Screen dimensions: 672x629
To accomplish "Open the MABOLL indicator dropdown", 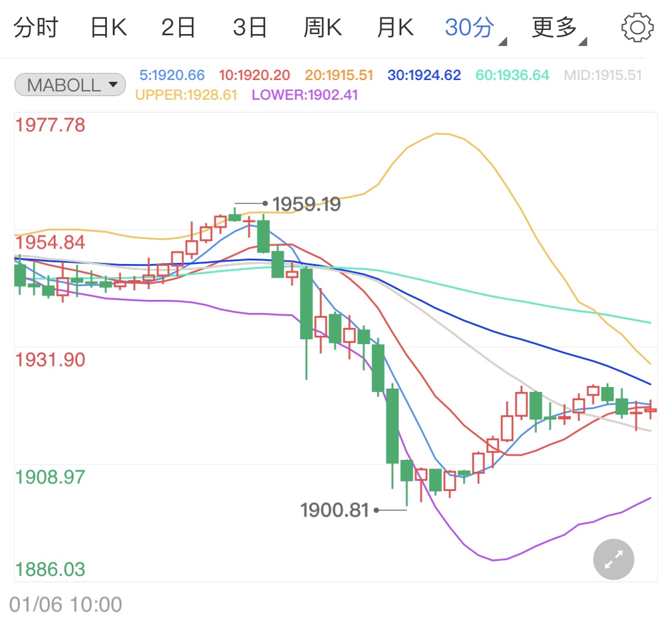I will point(69,85).
